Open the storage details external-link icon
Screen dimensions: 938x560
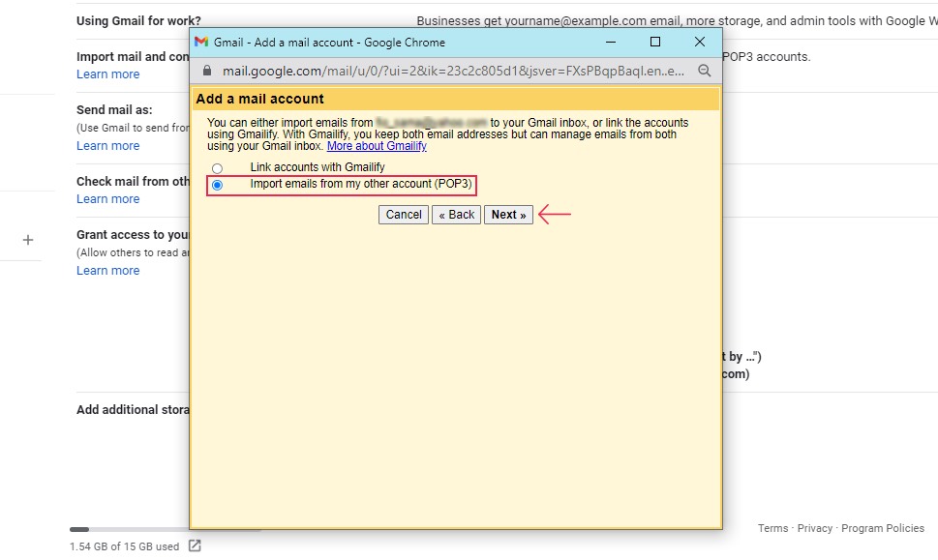195,545
